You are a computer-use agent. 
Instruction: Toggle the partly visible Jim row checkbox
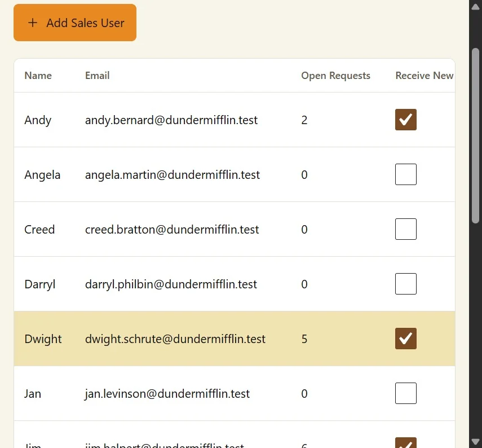click(x=406, y=442)
